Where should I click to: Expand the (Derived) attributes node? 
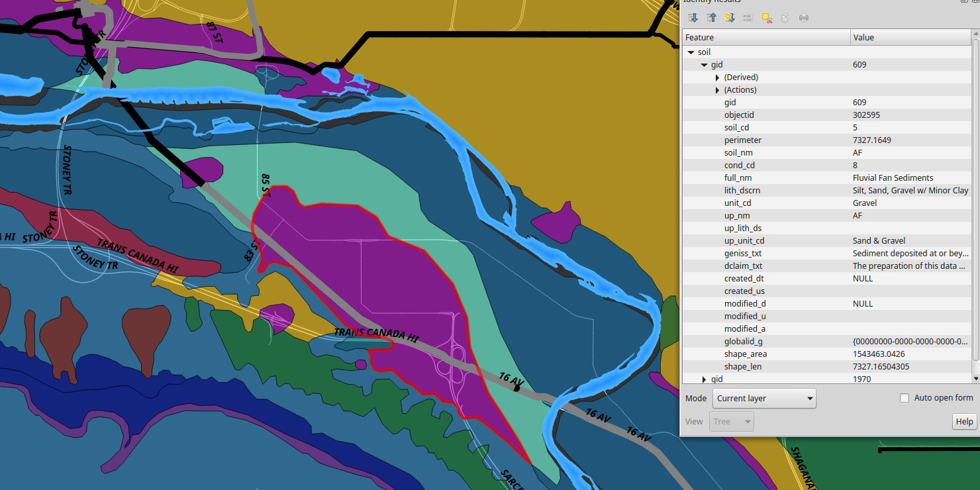click(717, 77)
